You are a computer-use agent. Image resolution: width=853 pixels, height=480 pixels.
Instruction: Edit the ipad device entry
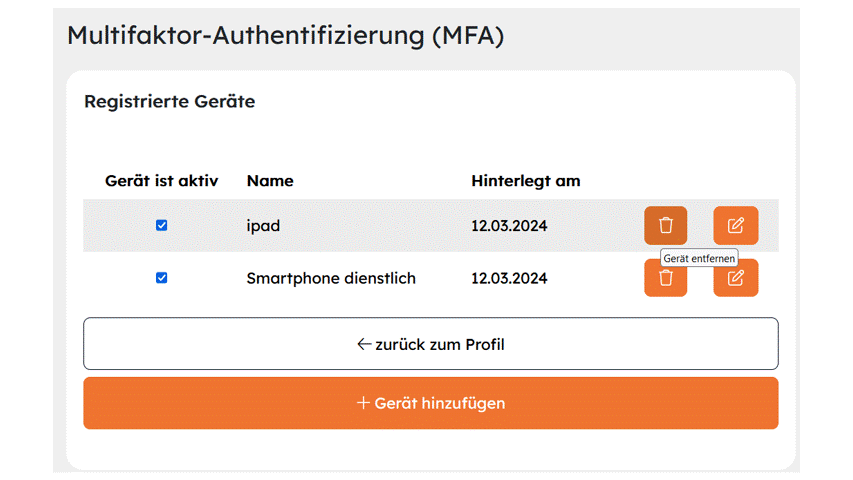click(735, 225)
